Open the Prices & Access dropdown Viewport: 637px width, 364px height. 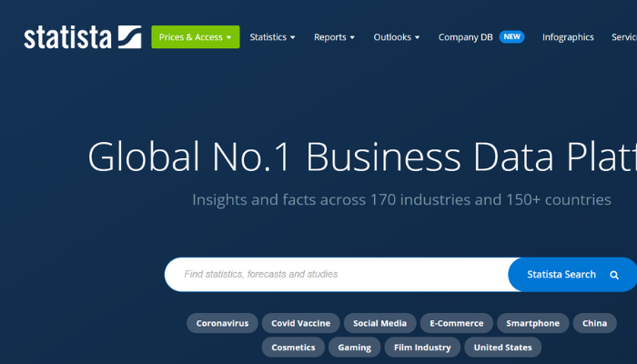click(x=196, y=37)
